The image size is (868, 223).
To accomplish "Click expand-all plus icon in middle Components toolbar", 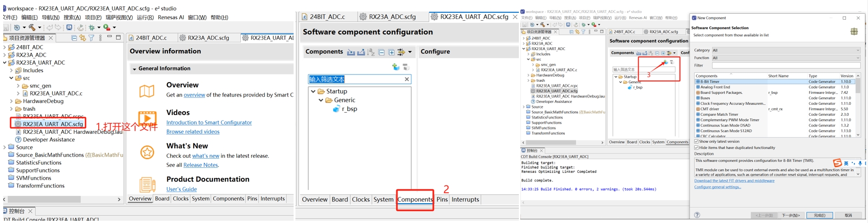I will (391, 52).
